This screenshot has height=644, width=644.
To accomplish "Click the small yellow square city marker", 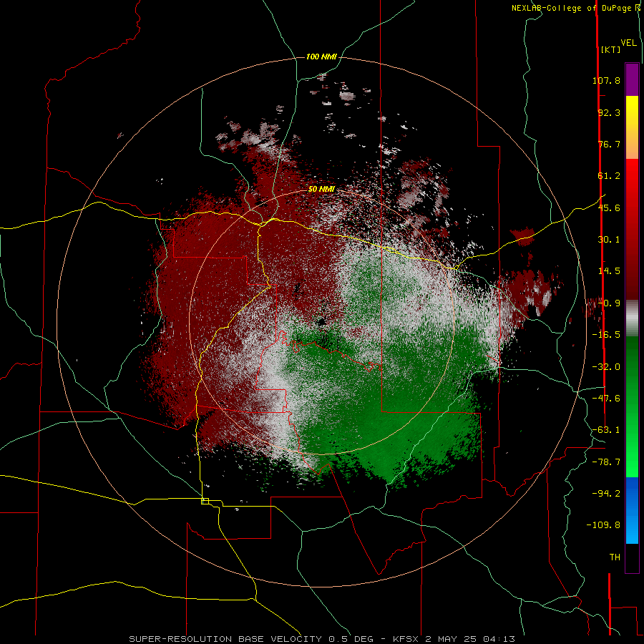I will click(x=205, y=501).
